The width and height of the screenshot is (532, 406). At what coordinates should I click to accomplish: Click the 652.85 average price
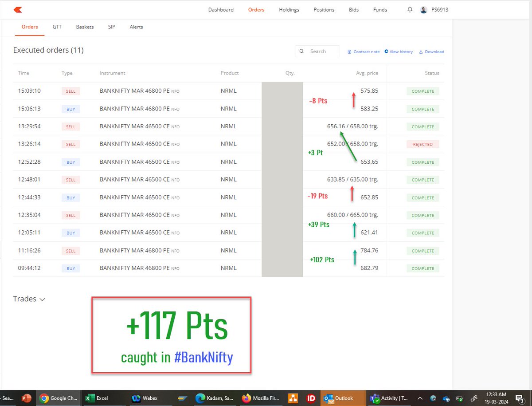[x=369, y=197]
